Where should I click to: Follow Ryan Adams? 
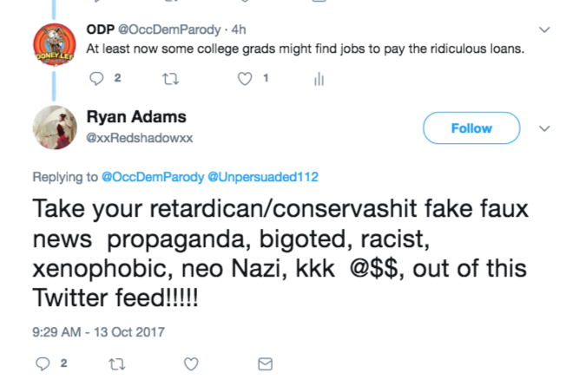pos(471,128)
